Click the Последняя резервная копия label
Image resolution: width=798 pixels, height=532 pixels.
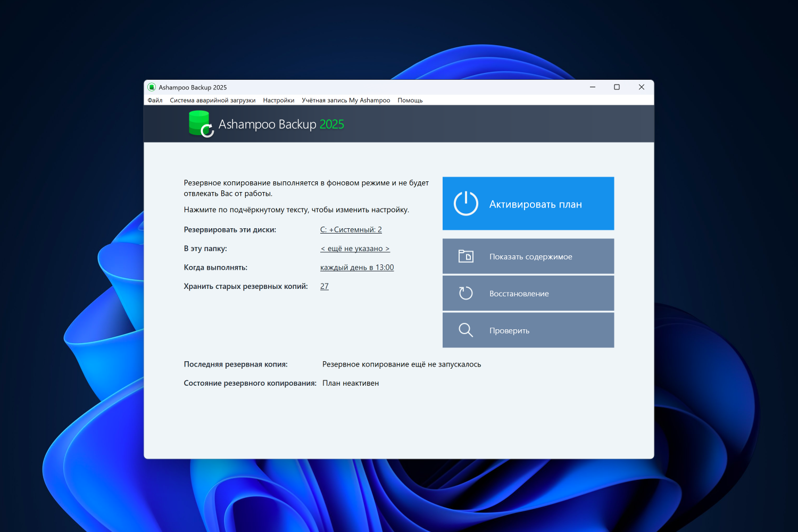[236, 364]
